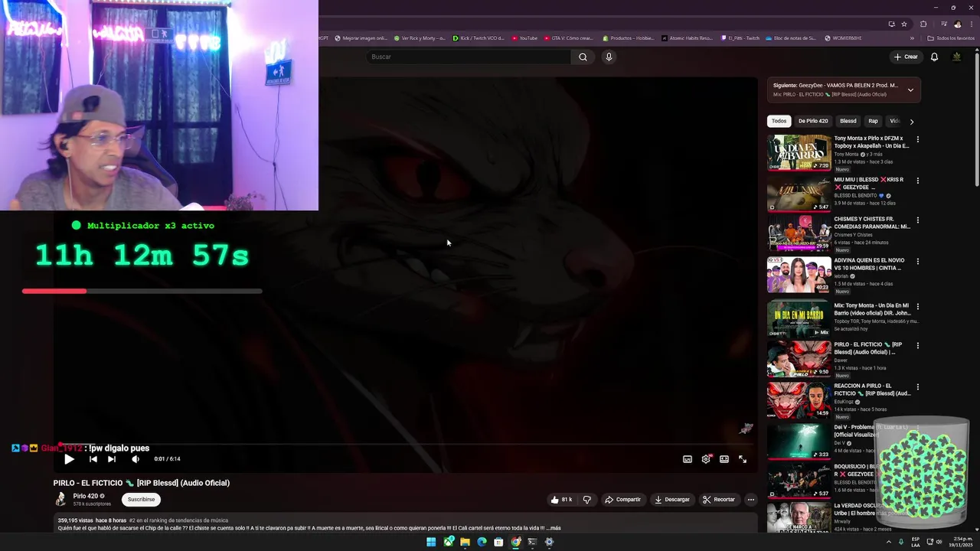Play the YouTube video
The image size is (980, 551).
pyautogui.click(x=69, y=459)
